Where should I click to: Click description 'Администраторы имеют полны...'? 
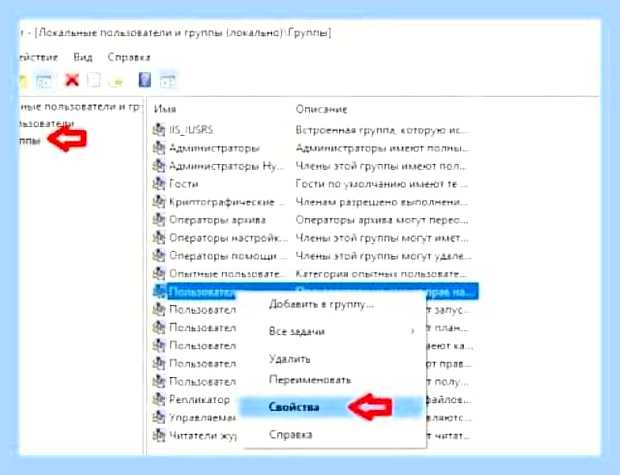[382, 148]
